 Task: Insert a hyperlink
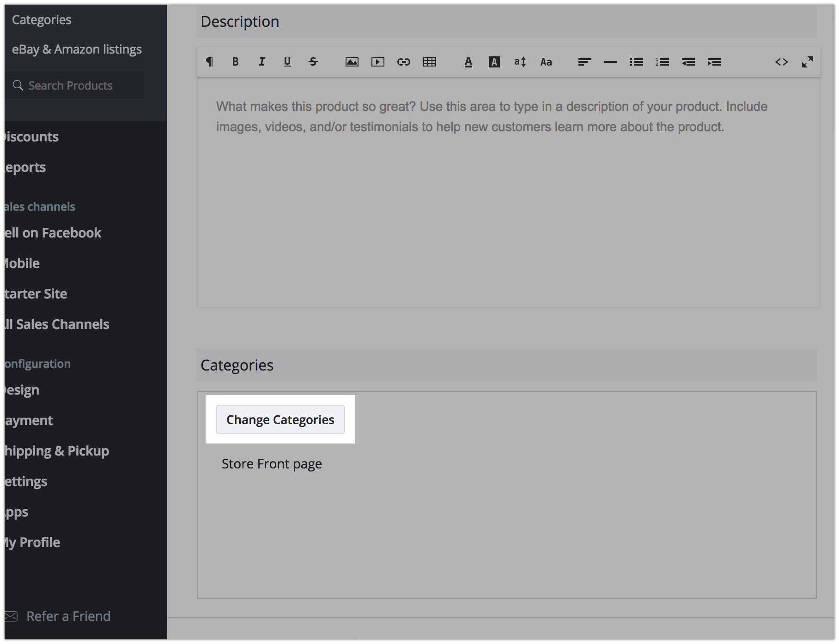pos(404,62)
